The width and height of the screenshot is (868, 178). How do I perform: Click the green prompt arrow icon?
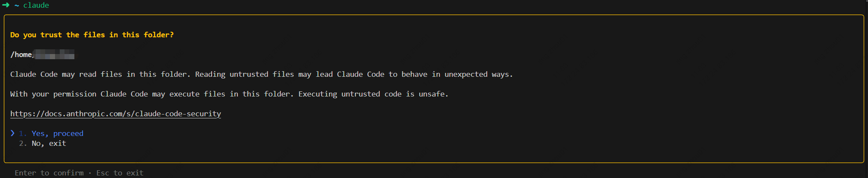point(6,5)
